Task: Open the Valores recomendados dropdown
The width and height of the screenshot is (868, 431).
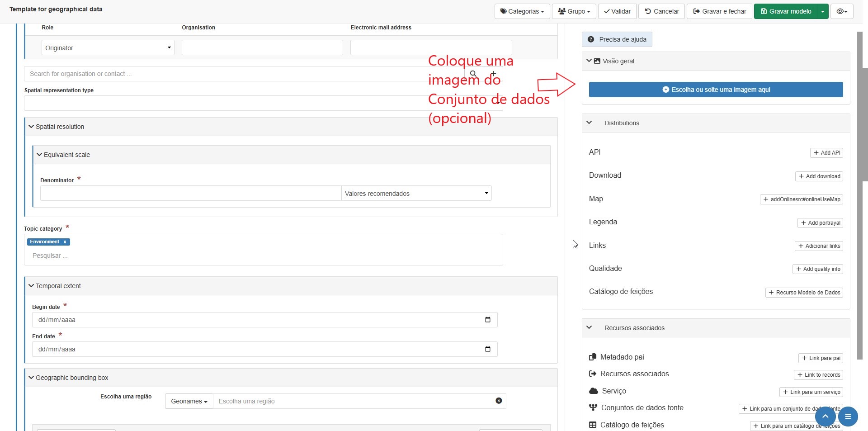Action: (x=416, y=194)
